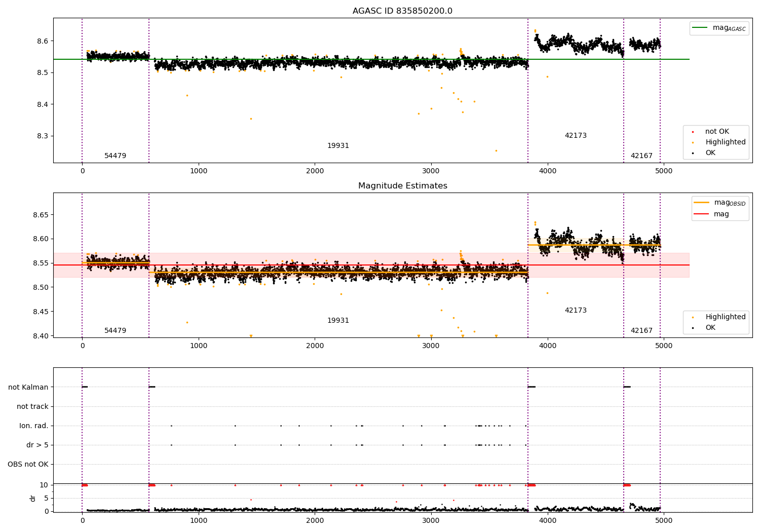
Task: Click "Highlighted" legend entry in middle plot
Action: (x=726, y=317)
